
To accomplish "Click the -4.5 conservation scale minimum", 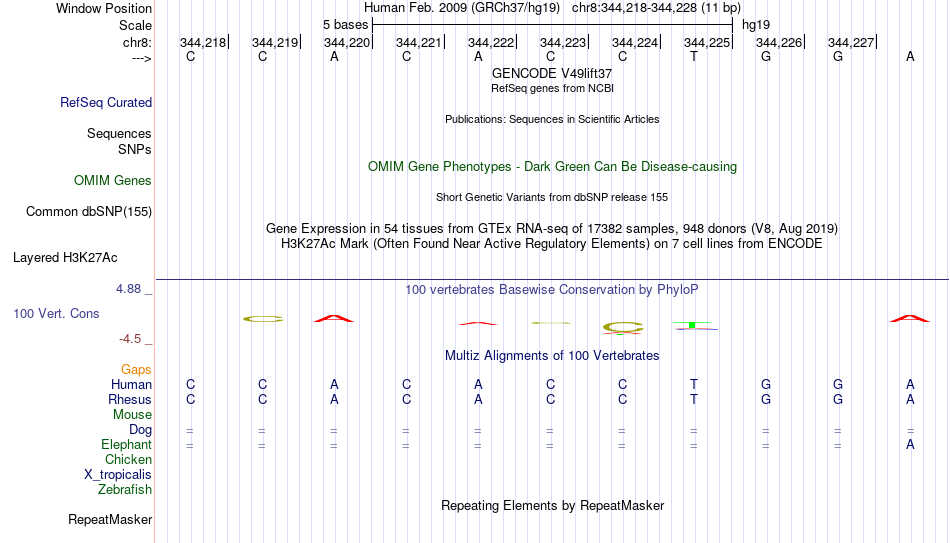I will point(130,339).
